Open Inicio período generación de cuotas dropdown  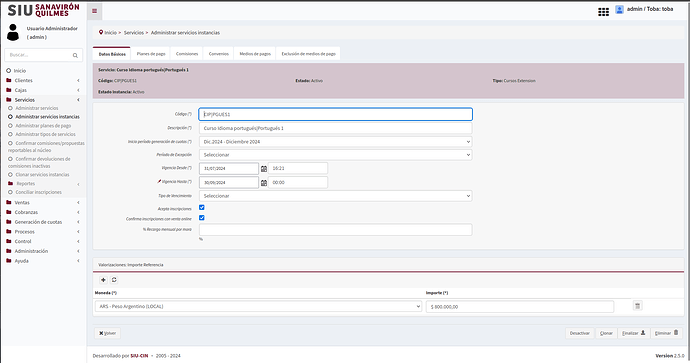[x=335, y=142]
